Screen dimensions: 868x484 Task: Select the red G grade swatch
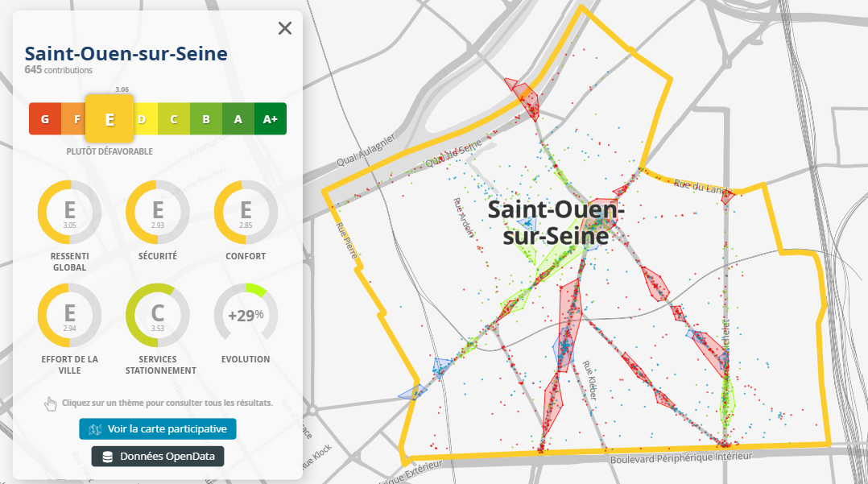click(44, 119)
